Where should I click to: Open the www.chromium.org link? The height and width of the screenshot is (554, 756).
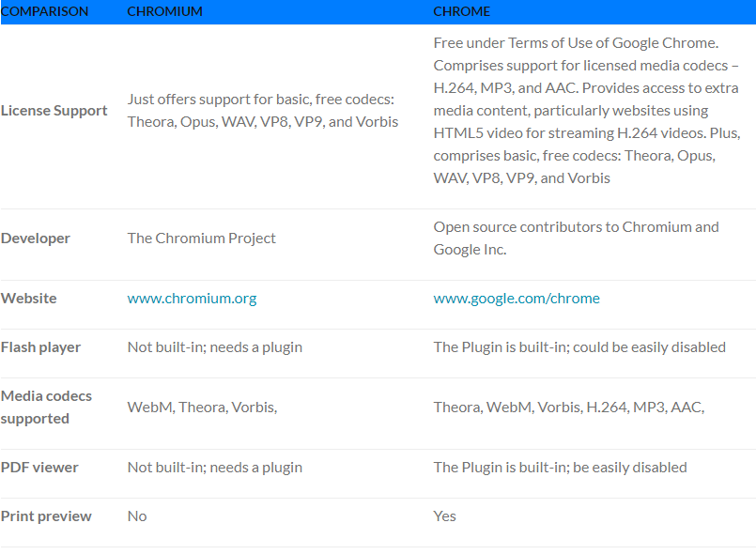pos(192,299)
